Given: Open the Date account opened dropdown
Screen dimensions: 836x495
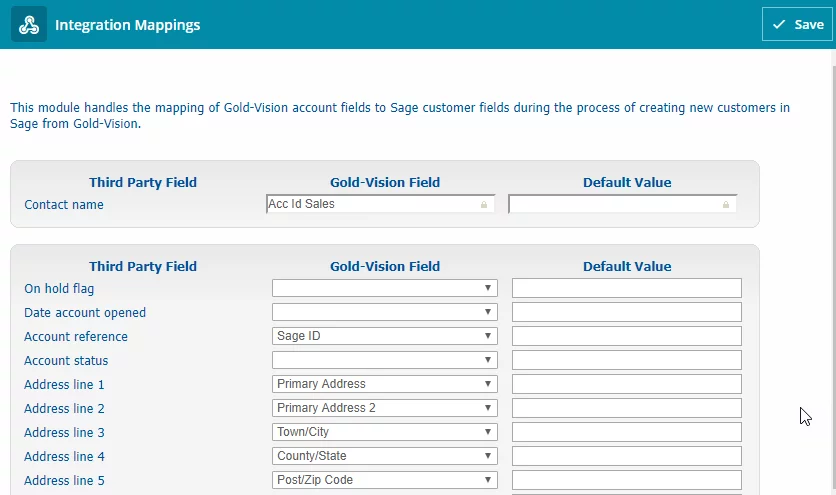Looking at the screenshot, I should (x=384, y=312).
